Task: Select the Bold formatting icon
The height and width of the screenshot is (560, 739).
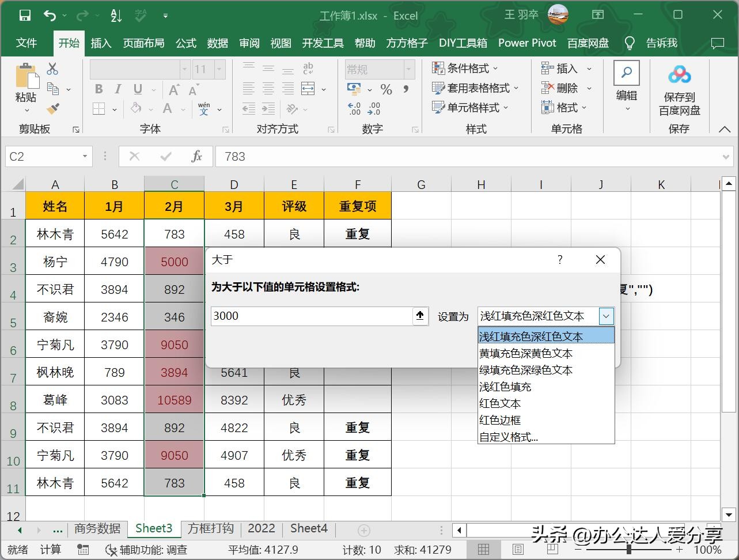Action: pos(98,89)
